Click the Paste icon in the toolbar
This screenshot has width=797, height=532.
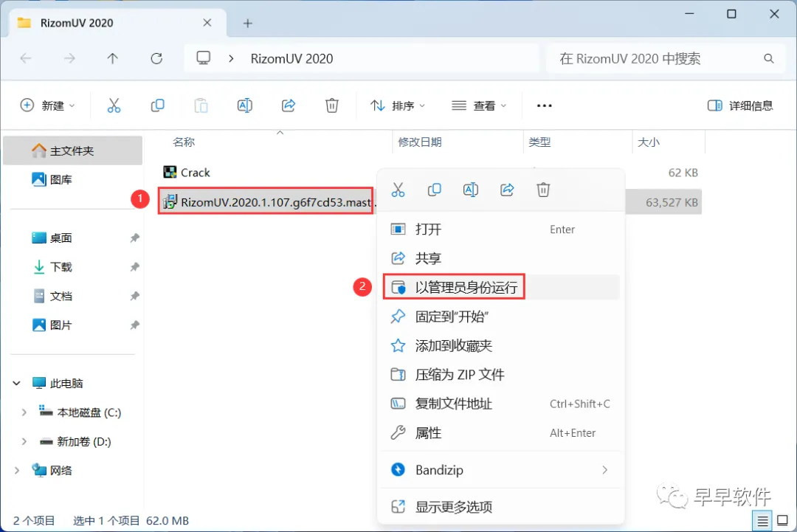(x=201, y=106)
